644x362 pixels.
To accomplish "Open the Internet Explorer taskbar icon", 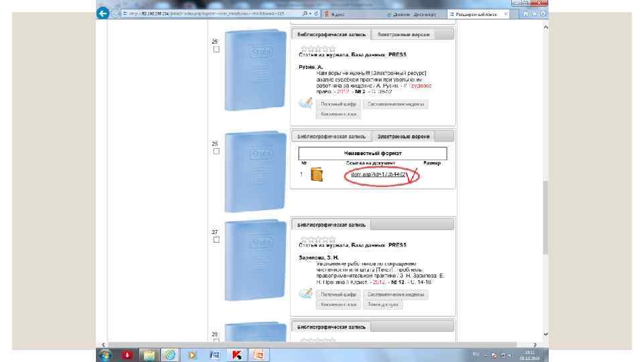I will [x=170, y=355].
